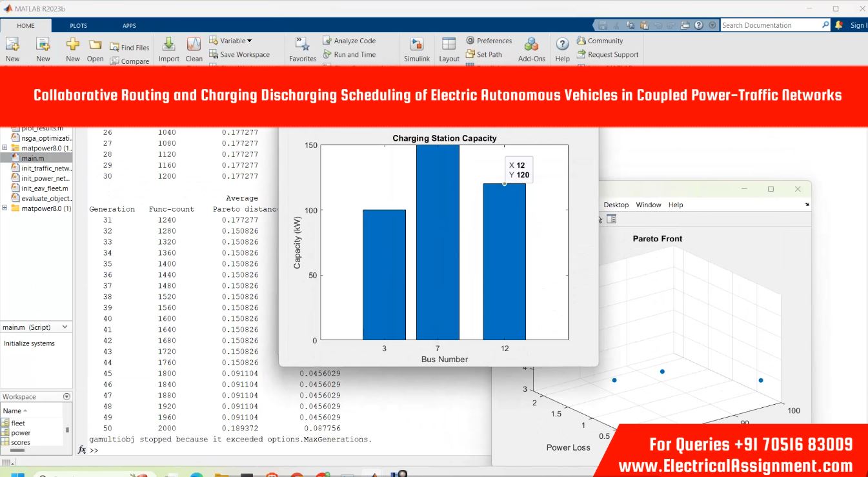
Task: Click the Search Documentation field
Action: pos(771,25)
